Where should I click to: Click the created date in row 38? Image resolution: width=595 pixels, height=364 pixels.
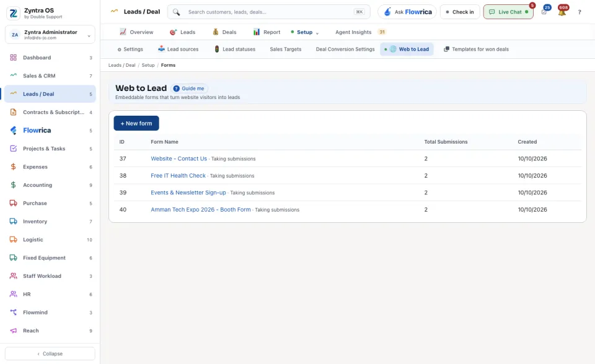(532, 176)
